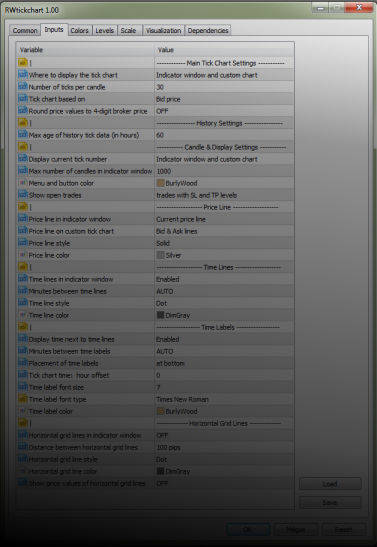Click icon beside Tick chart based on
The image size is (377, 547).
[23, 99]
